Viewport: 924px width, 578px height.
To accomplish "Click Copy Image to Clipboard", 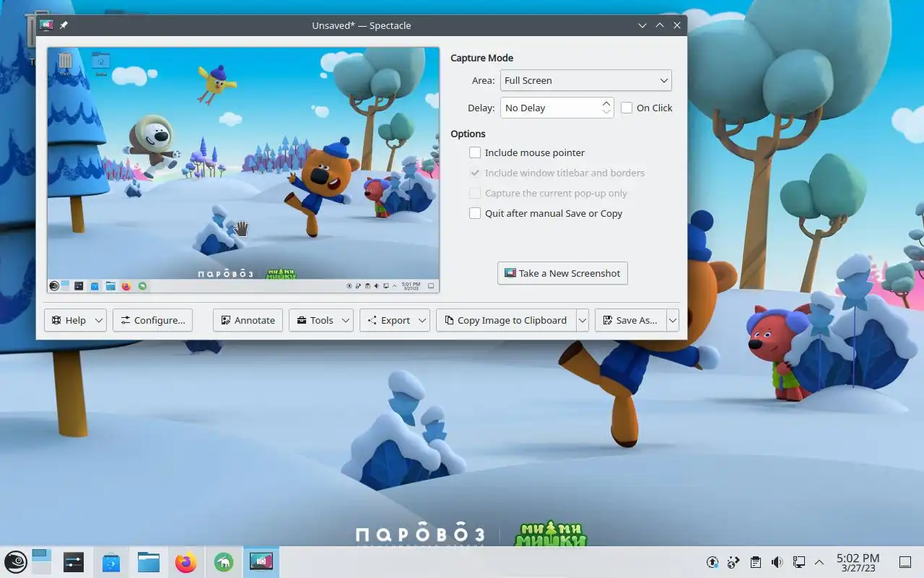I will click(x=505, y=320).
